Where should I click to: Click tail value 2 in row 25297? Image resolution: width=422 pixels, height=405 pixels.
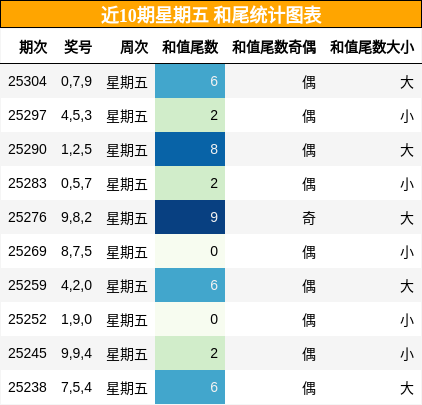(190, 115)
